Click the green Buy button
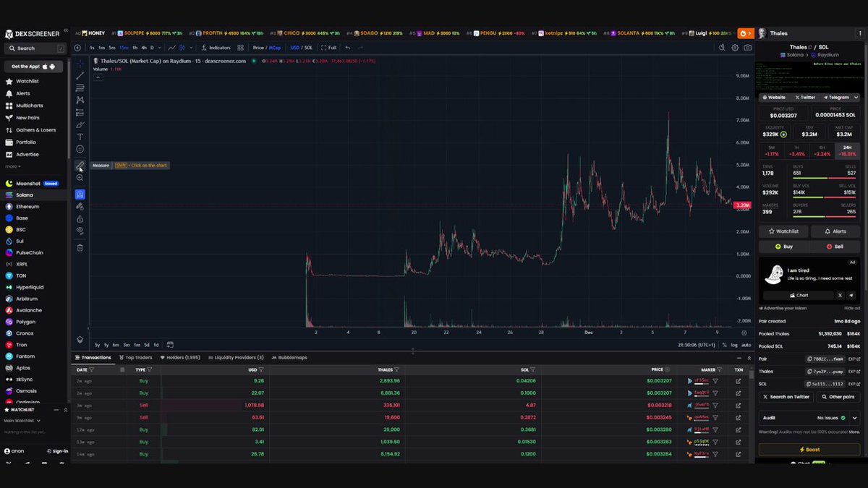The image size is (868, 488). 783,247
